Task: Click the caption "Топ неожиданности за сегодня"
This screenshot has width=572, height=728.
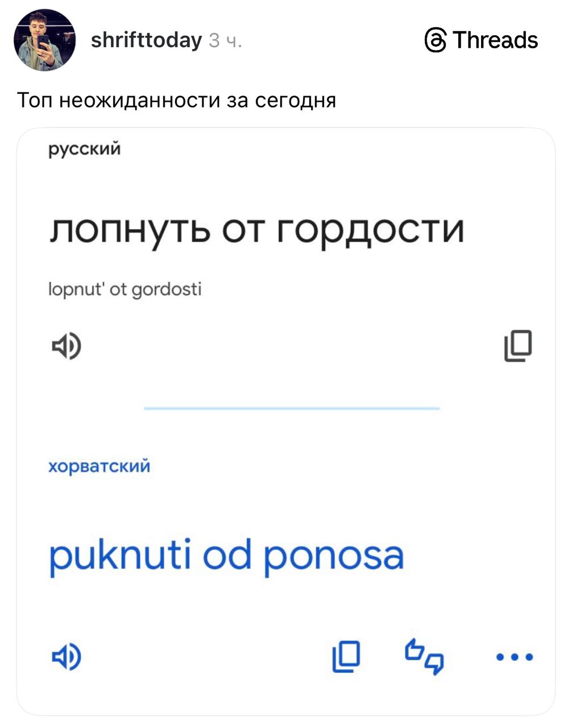Action: pyautogui.click(x=176, y=101)
